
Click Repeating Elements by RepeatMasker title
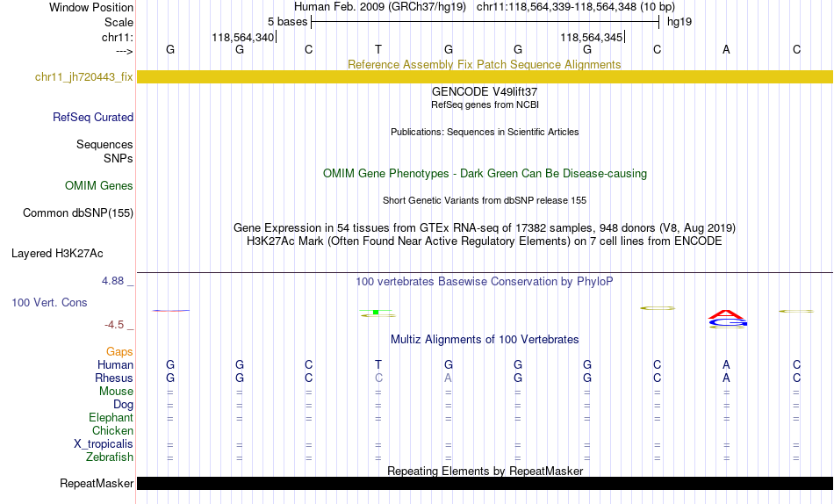(485, 471)
